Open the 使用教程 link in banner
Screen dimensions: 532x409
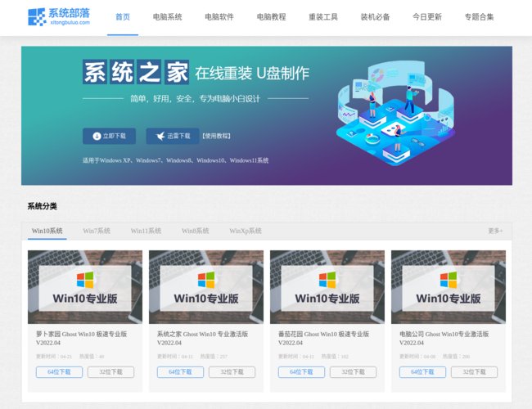tap(217, 136)
